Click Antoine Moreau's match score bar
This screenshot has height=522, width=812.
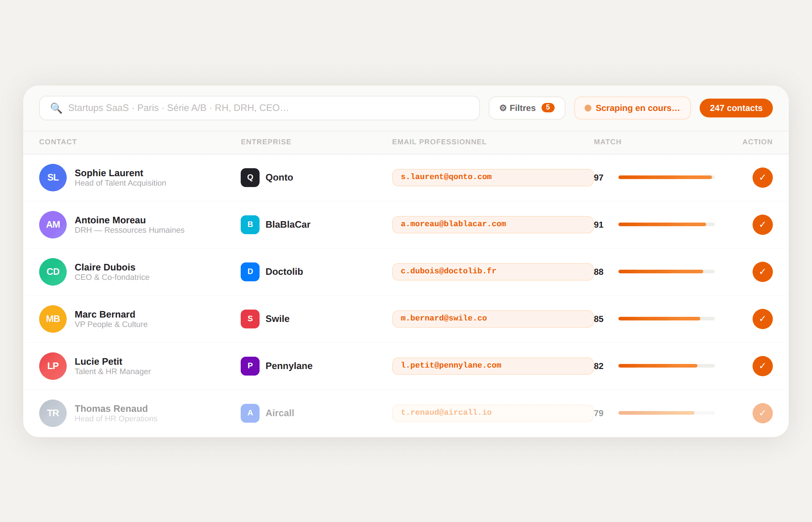[x=666, y=225]
